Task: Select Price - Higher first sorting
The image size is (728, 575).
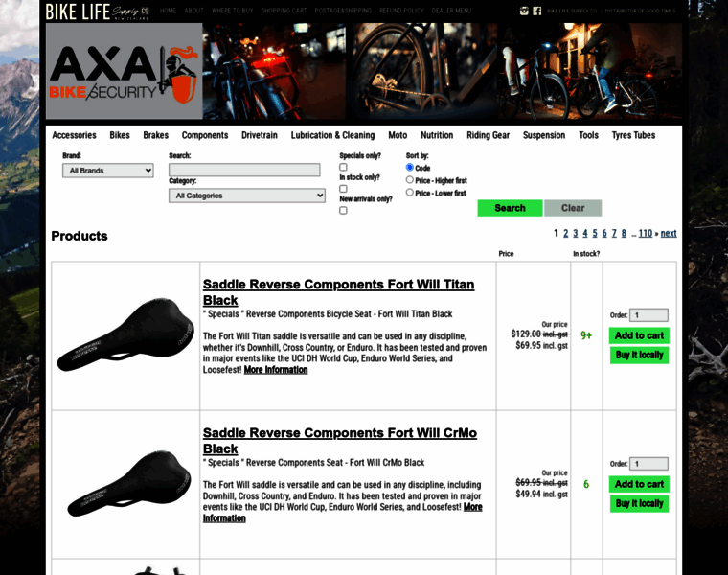Action: pyautogui.click(x=410, y=180)
